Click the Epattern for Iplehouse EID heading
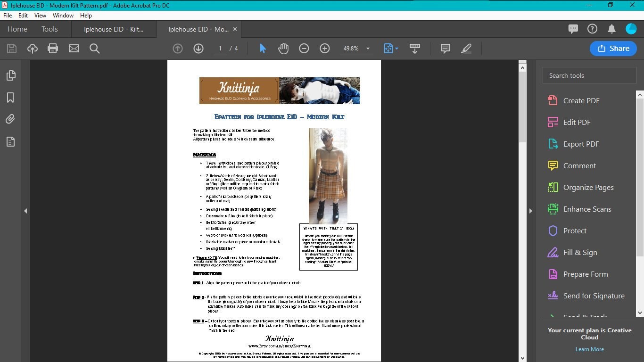This screenshot has height=362, width=644. [279, 117]
